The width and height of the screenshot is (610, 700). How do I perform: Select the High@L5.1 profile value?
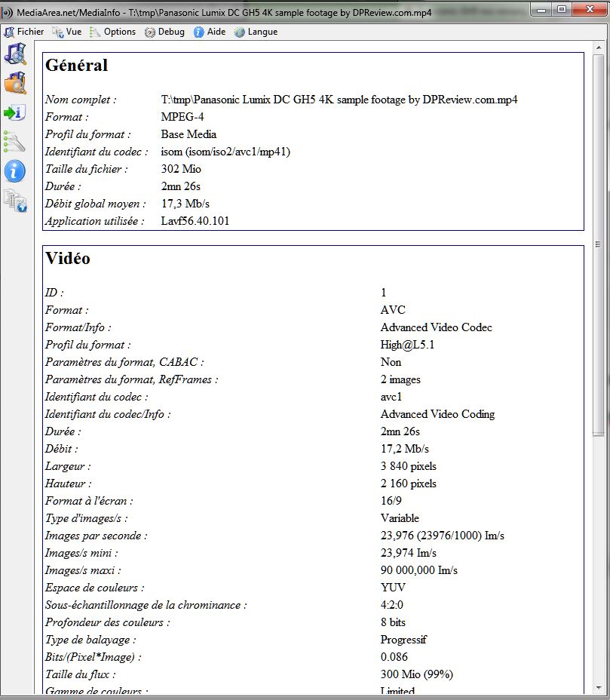[407, 345]
